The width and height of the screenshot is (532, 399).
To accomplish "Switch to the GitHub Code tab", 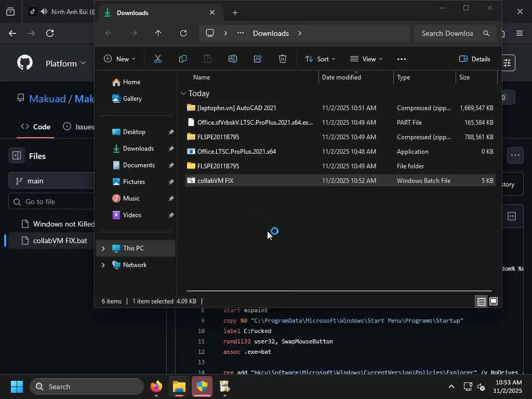I will (x=36, y=127).
